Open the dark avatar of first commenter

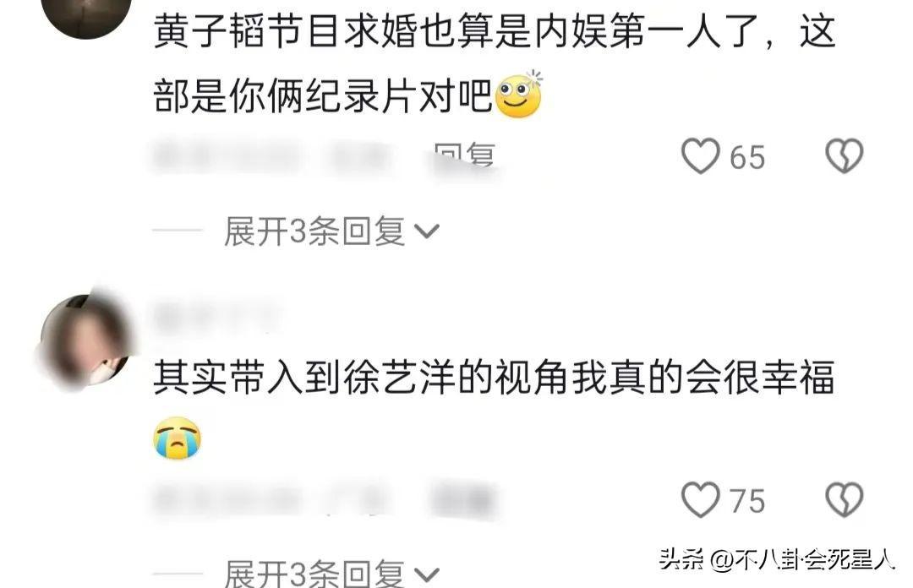[x=86, y=14]
